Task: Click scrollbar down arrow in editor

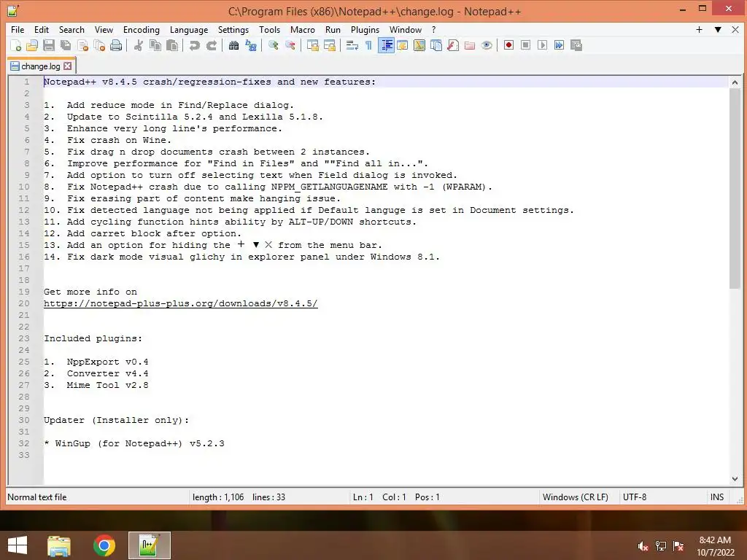Action: tap(735, 479)
